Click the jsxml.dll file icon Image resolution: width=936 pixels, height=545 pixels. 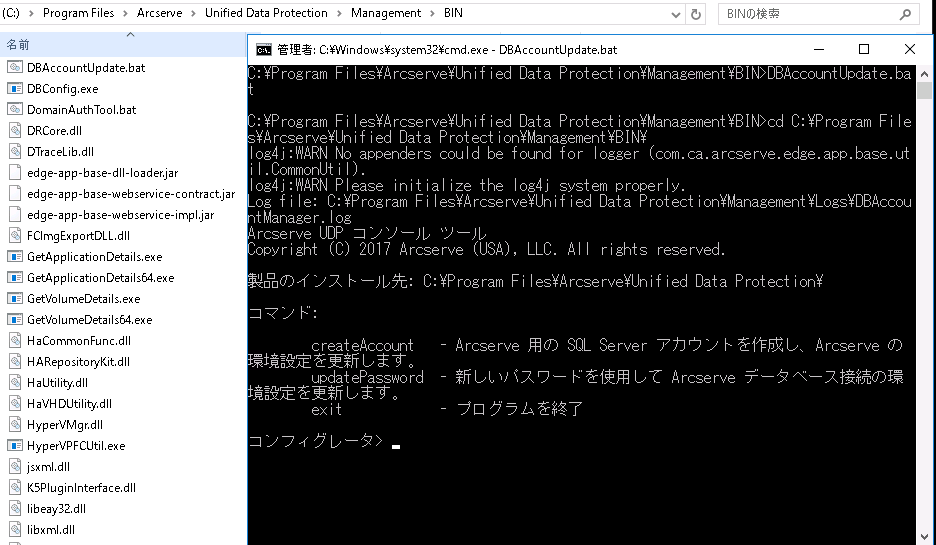(15, 467)
